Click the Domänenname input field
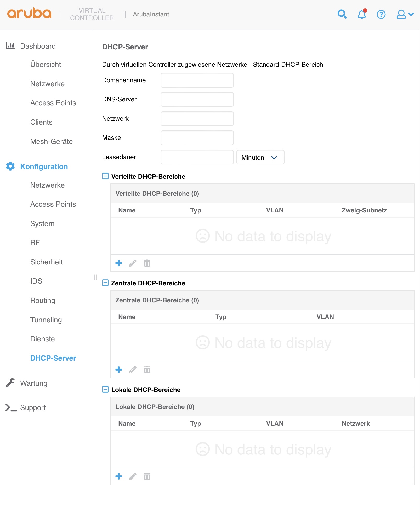The height and width of the screenshot is (524, 420). [x=197, y=80]
